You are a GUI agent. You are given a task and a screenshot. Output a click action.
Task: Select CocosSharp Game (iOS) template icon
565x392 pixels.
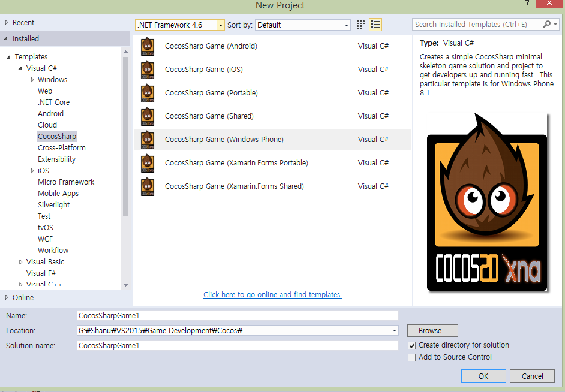[x=148, y=70]
